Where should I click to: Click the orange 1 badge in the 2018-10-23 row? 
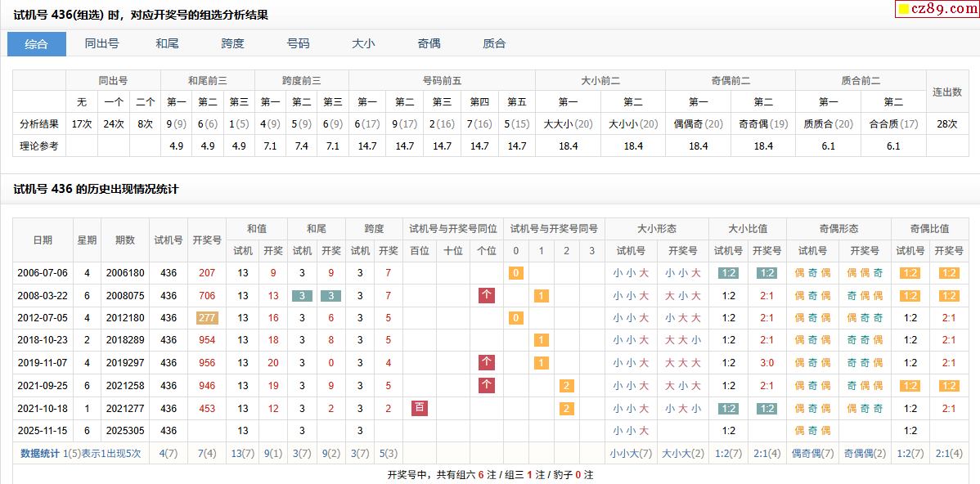point(541,340)
